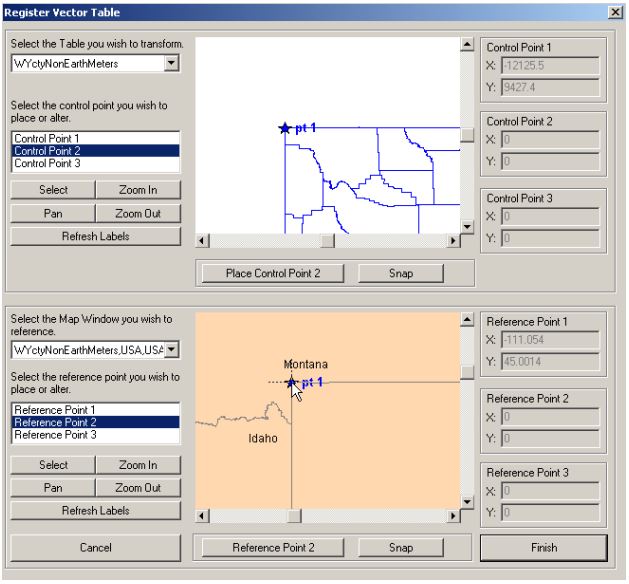Click the Reference Point 2 placement button
The width and height of the screenshot is (629, 584).
pos(273,548)
